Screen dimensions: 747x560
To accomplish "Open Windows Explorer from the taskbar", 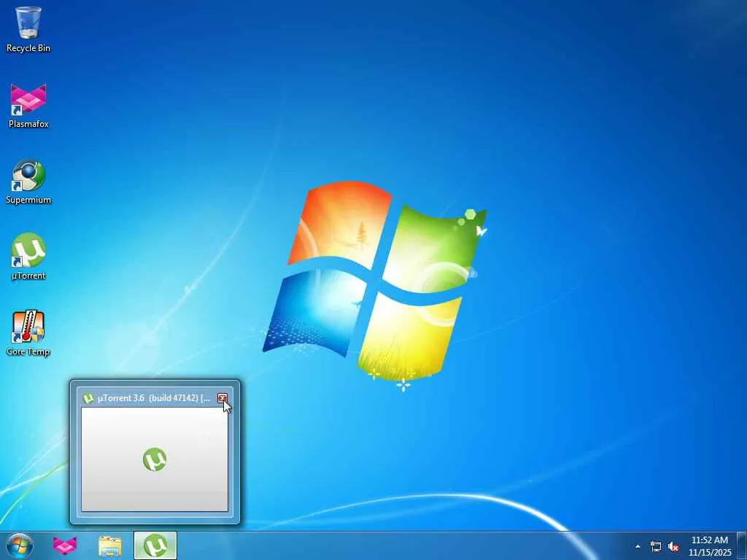I will (110, 545).
